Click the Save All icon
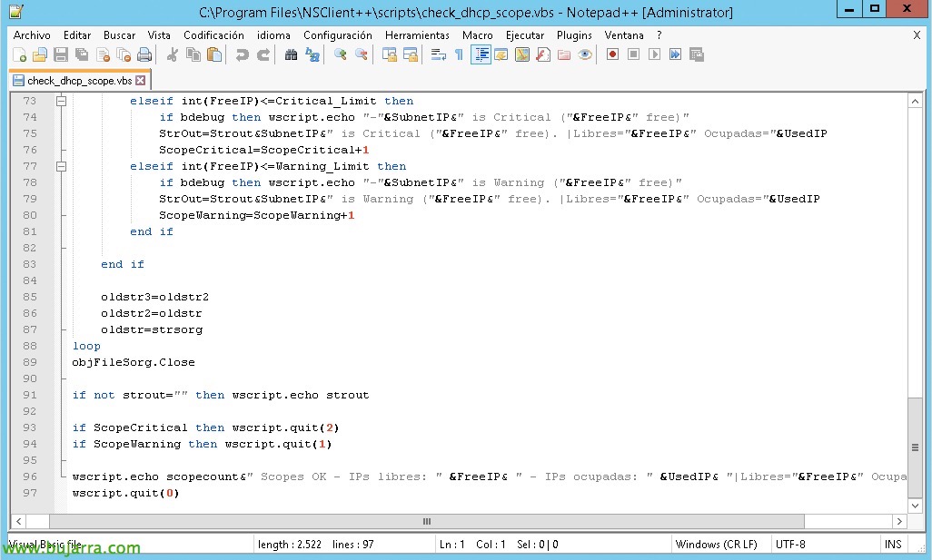The image size is (932, 560). [x=82, y=55]
